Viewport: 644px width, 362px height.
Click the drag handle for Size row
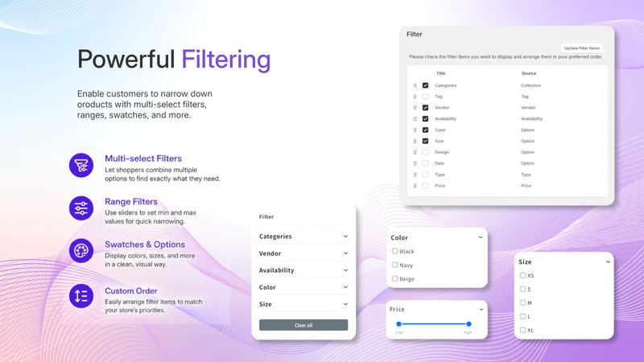(415, 141)
